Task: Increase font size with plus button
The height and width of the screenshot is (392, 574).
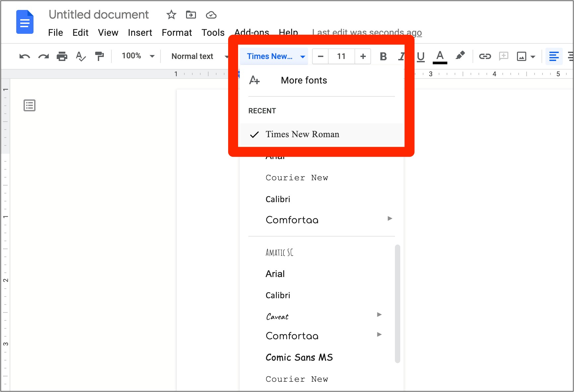Action: pos(363,56)
